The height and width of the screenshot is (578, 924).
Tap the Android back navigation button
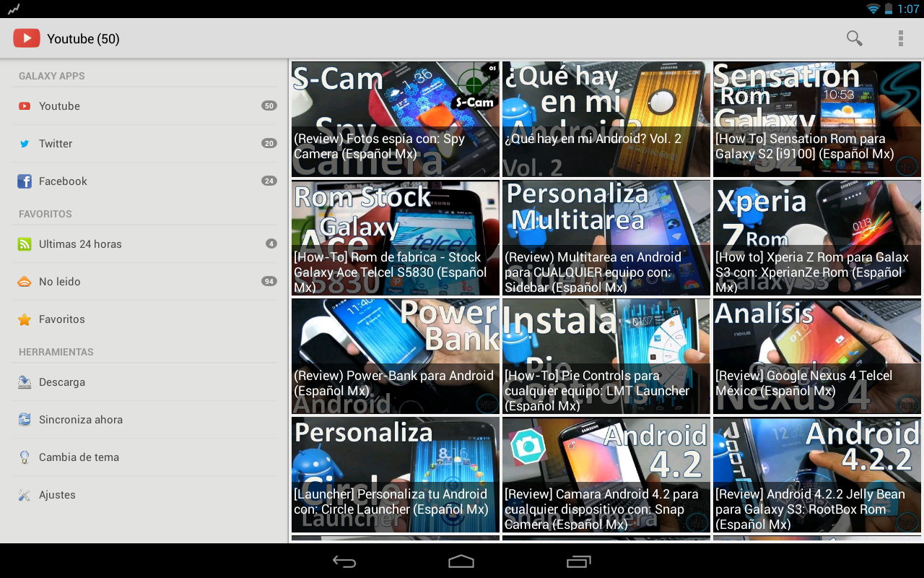(x=344, y=561)
